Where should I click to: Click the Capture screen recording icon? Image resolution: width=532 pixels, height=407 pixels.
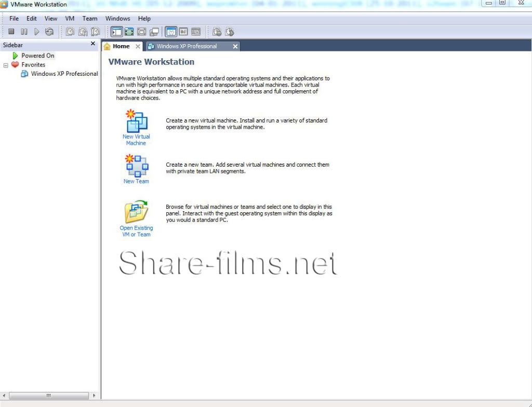[217, 32]
